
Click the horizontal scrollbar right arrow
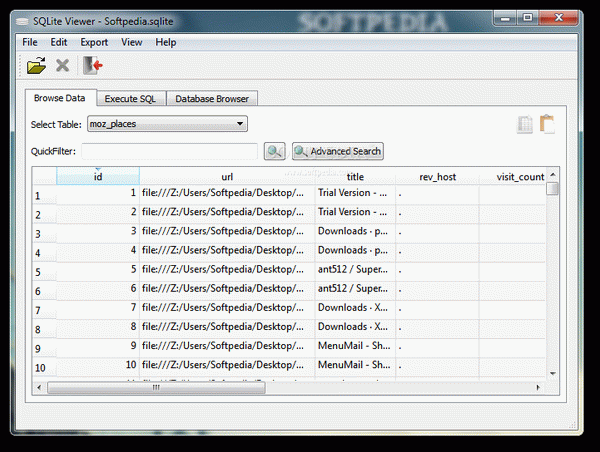pos(538,387)
